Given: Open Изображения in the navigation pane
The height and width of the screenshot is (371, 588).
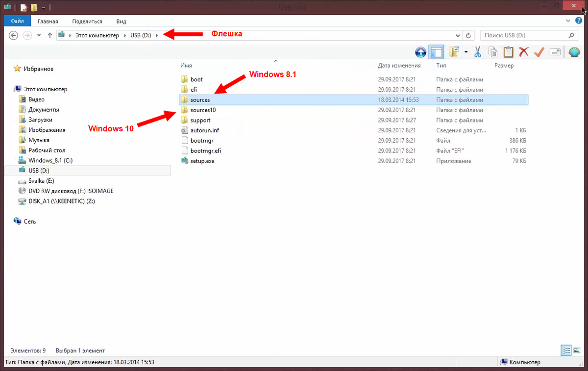Looking at the screenshot, I should coord(47,130).
